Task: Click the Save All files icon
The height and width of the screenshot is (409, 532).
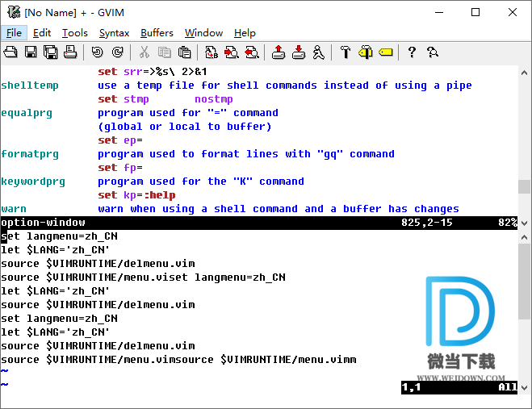Action: (x=50, y=52)
